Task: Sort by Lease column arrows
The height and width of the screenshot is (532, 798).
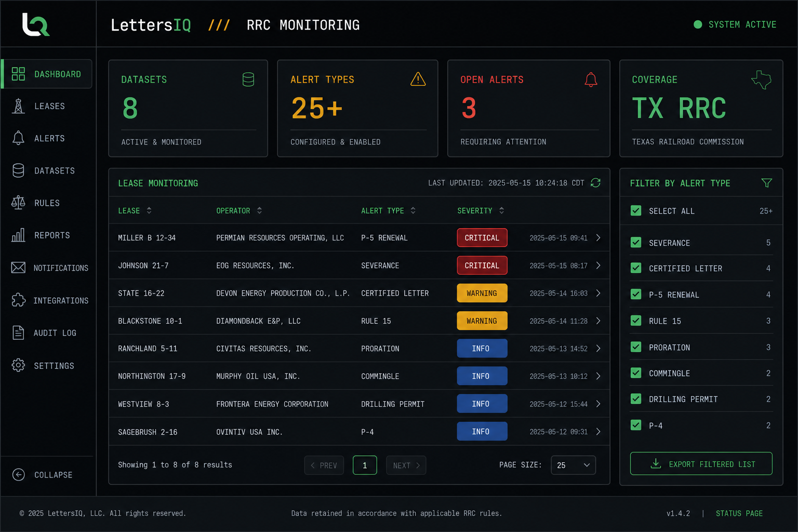Action: tap(149, 210)
